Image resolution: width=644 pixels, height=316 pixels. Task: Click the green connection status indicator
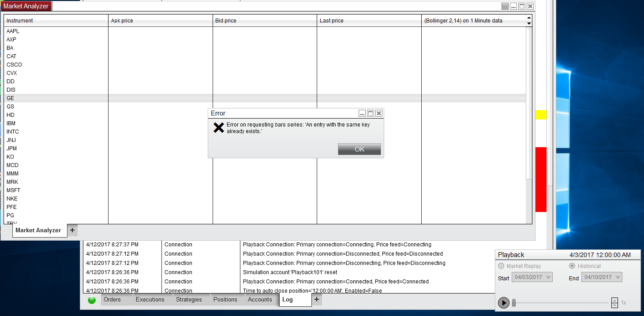pos(92,300)
